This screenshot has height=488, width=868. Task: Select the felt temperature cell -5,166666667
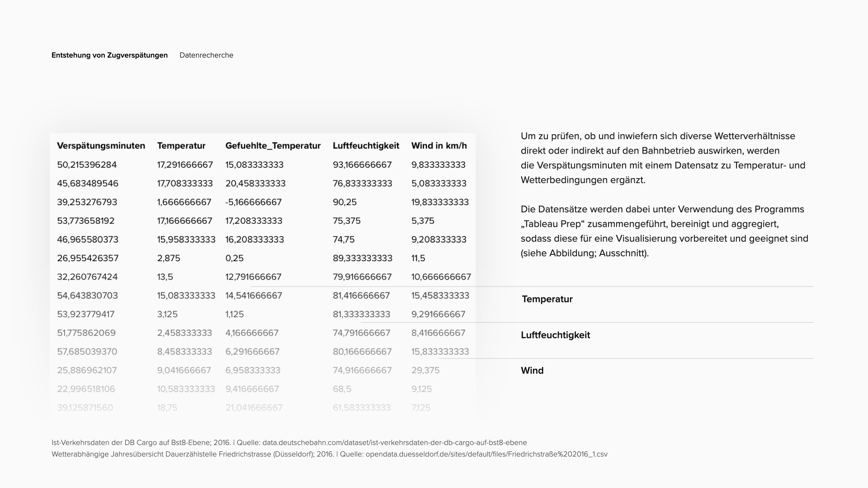pos(253,202)
